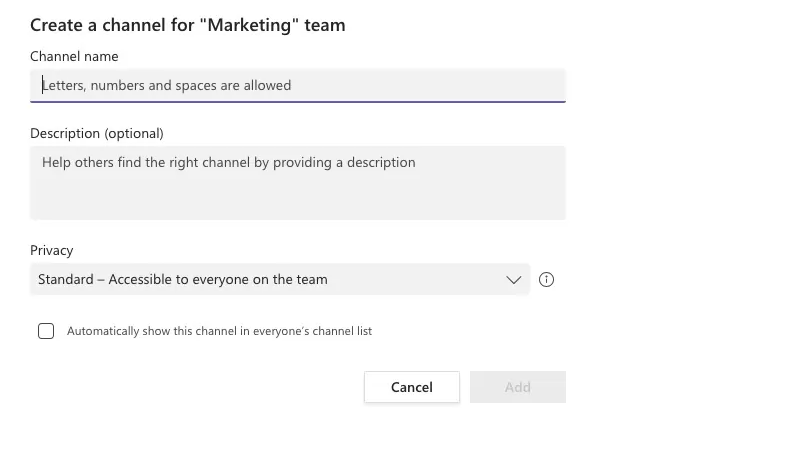Click the 'Automatically show this channel' label text

pyautogui.click(x=219, y=331)
